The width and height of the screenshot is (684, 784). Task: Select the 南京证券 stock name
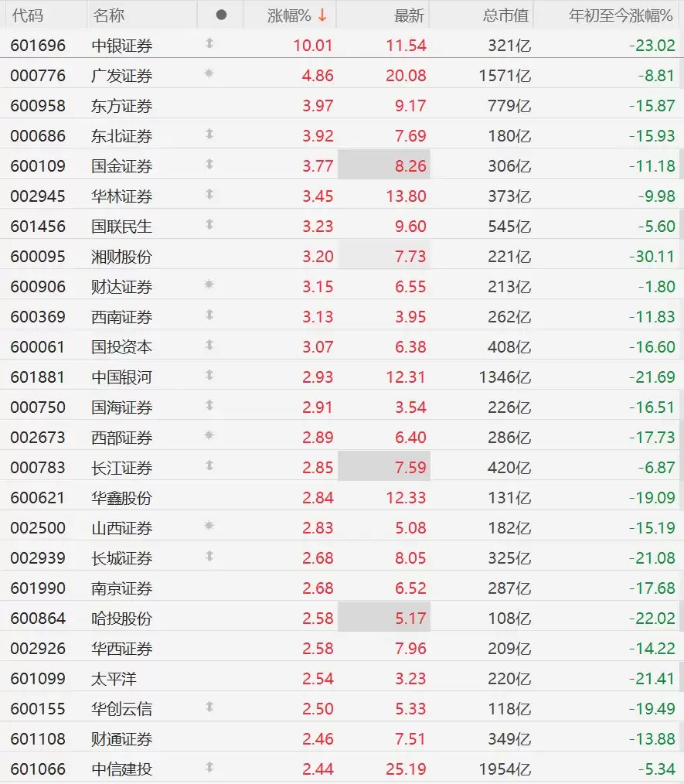point(122,588)
